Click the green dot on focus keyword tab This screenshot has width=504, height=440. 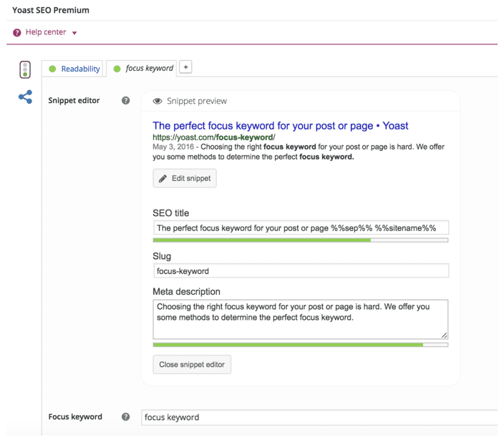pyautogui.click(x=117, y=69)
